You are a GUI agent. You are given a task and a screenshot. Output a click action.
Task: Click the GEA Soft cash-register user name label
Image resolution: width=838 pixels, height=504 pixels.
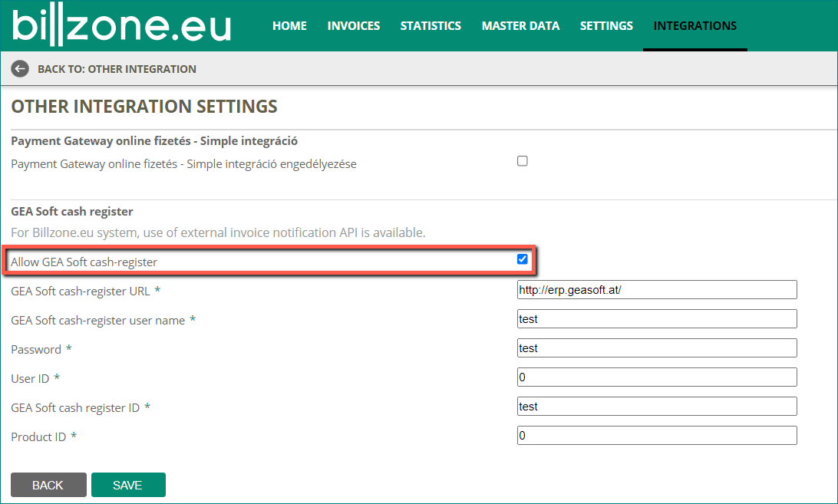pyautogui.click(x=97, y=320)
